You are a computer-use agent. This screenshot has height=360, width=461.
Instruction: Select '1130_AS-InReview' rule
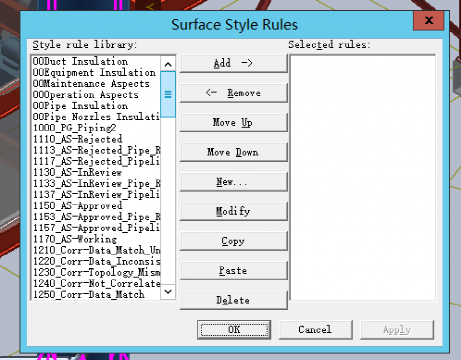coord(95,172)
